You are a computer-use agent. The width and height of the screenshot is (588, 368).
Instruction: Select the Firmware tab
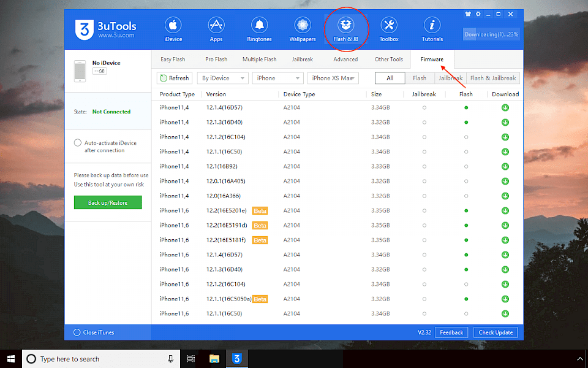point(432,59)
